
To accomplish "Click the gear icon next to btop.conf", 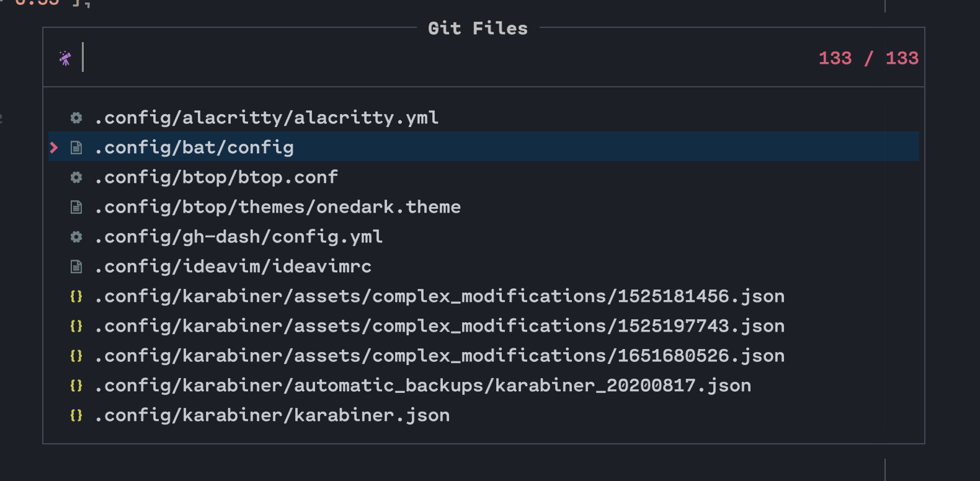I will coord(75,177).
